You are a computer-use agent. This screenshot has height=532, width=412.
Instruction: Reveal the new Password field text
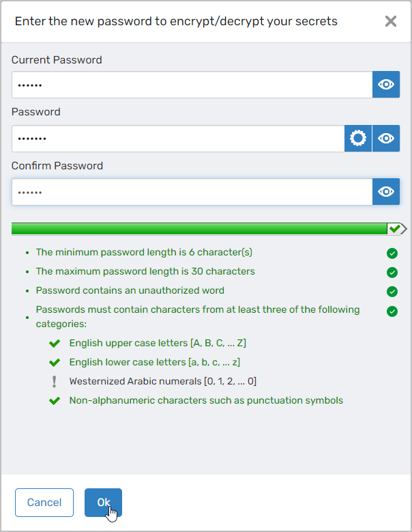386,139
